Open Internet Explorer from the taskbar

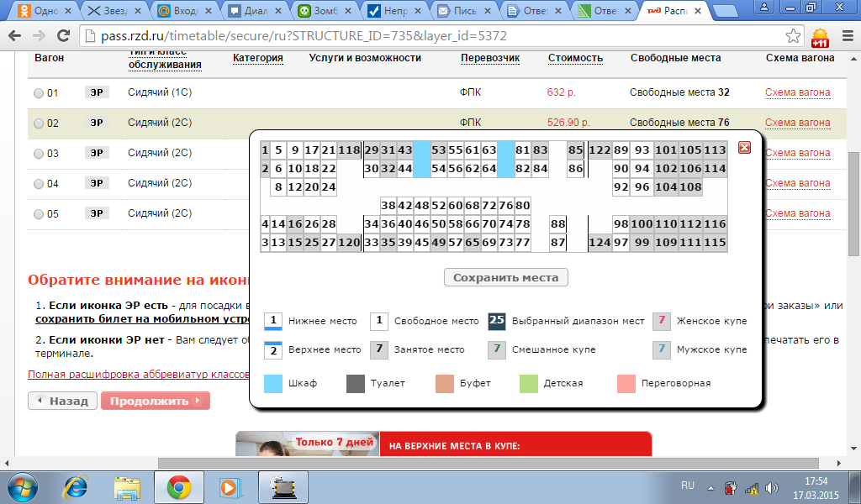click(77, 486)
